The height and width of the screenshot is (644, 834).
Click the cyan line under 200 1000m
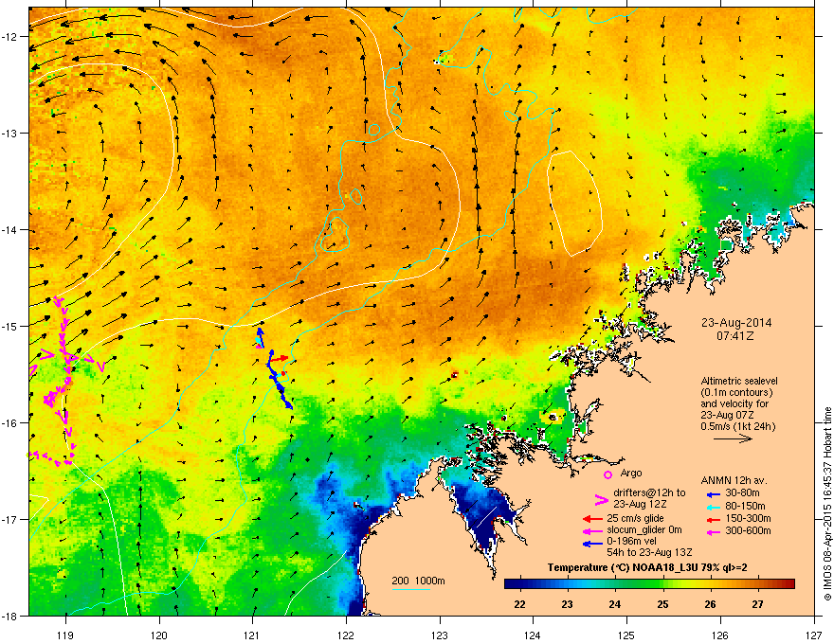click(x=410, y=590)
